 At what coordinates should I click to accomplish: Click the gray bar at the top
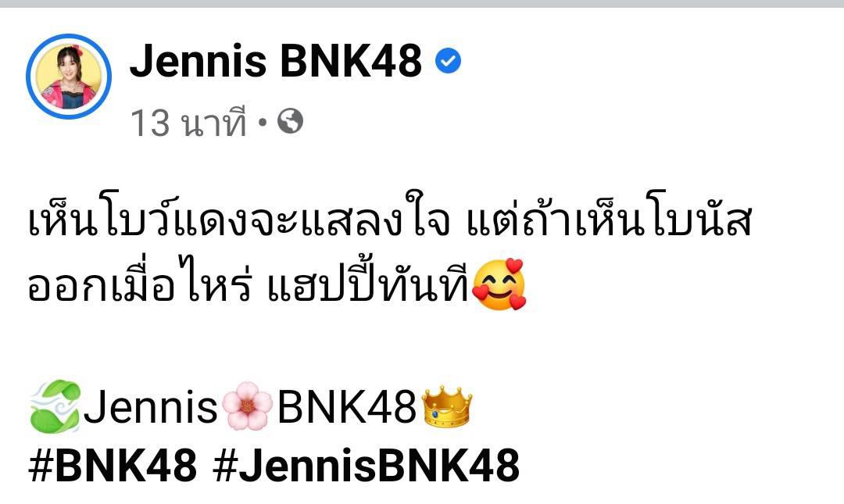click(422, 4)
